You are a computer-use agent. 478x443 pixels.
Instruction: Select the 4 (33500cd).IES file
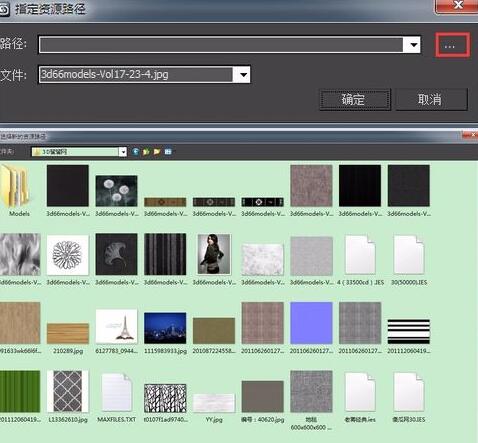pos(360,260)
